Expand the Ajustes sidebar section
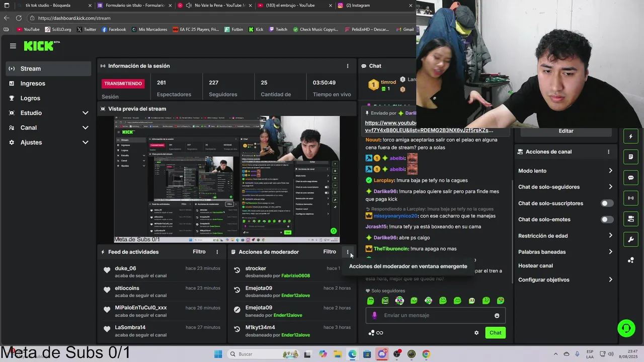The width and height of the screenshot is (644, 362). point(49,142)
